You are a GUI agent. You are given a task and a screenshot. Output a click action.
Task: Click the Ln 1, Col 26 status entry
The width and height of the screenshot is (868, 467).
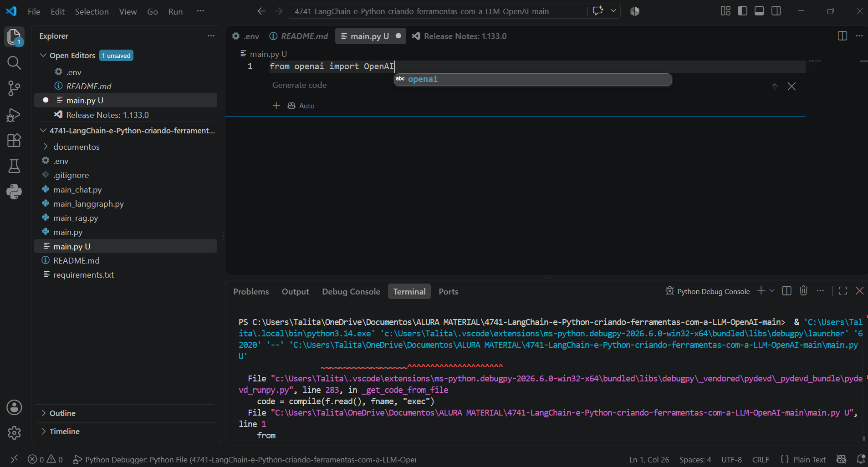[x=649, y=459]
